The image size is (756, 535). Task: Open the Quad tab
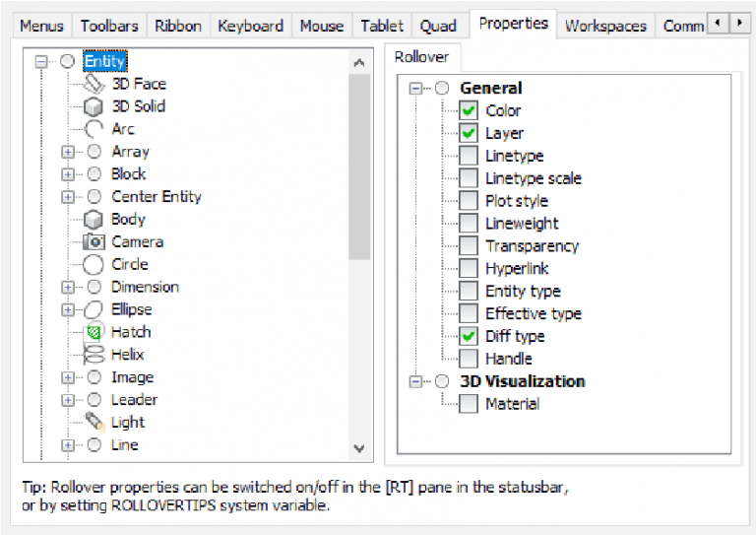coord(438,26)
